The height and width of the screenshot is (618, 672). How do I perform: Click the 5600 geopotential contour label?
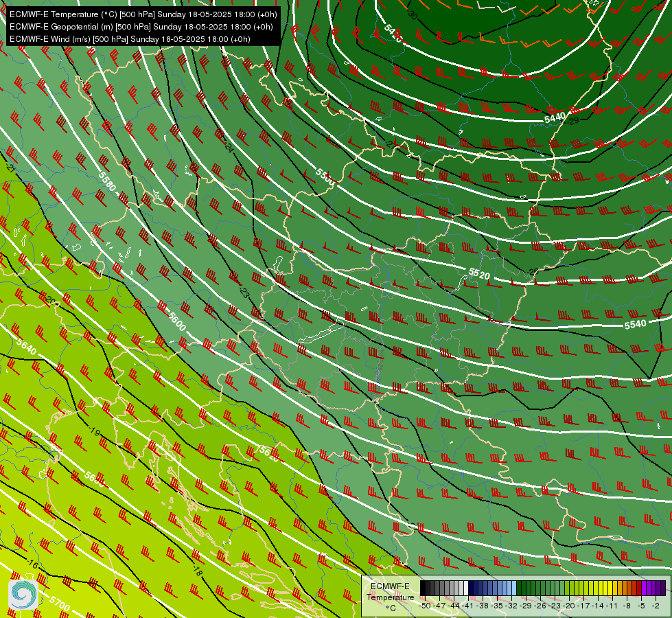(x=177, y=321)
